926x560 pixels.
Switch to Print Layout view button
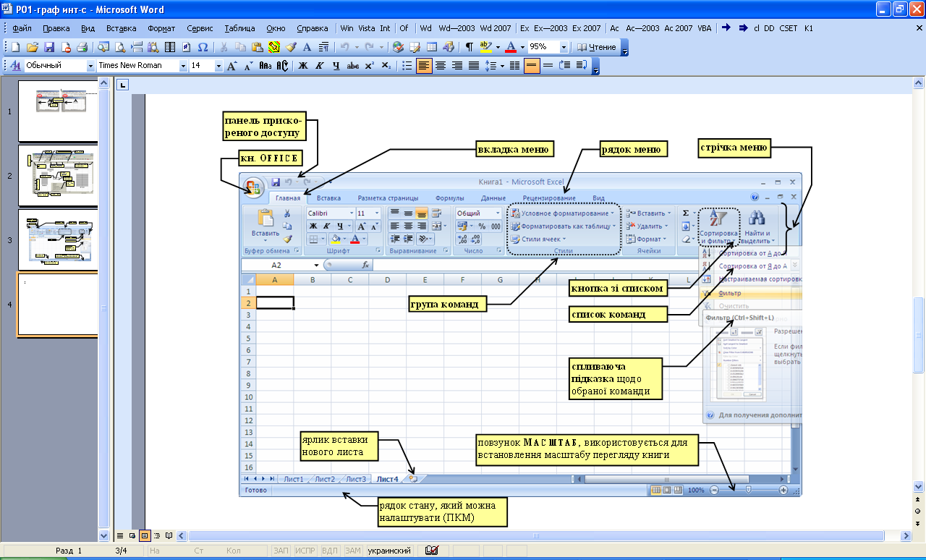point(145,535)
